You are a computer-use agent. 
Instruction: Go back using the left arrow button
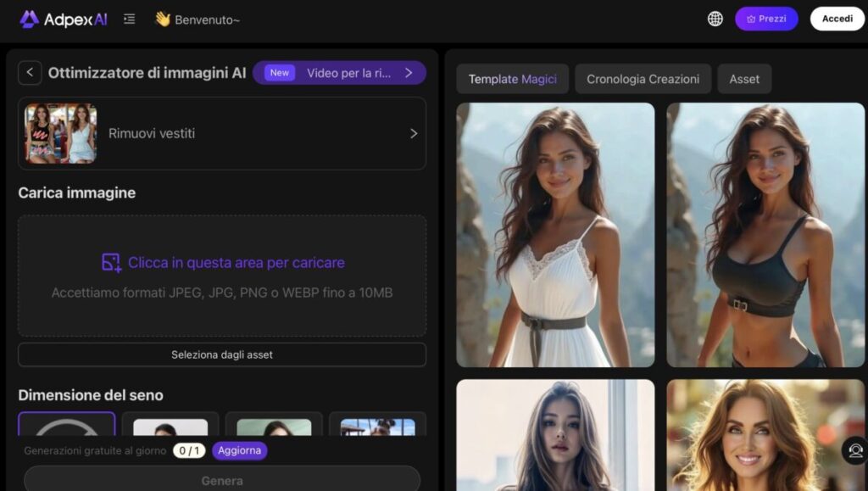[x=30, y=73]
